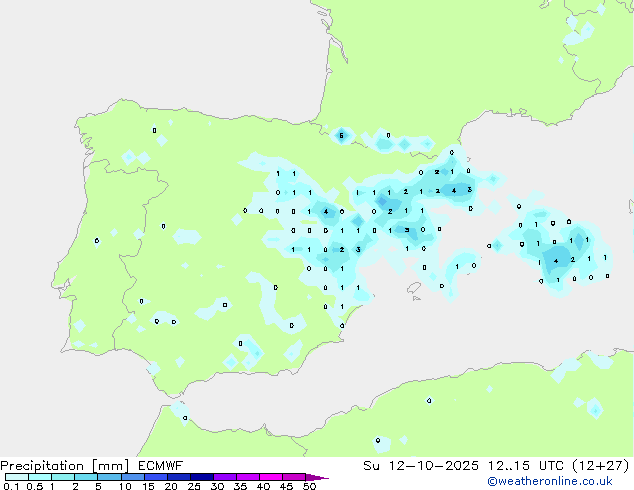This screenshot has height=490, width=634.
Task: Click the '40' legend scale label
Action: click(263, 486)
